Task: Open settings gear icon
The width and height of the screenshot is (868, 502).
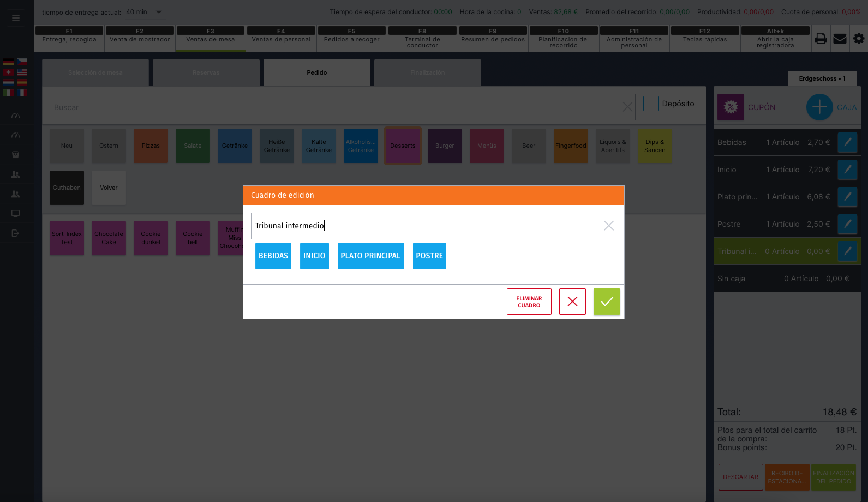Action: click(x=859, y=39)
